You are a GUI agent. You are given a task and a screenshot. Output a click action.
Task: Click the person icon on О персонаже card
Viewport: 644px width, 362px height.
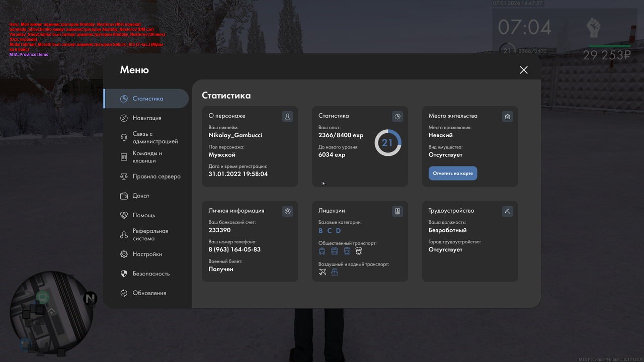287,117
